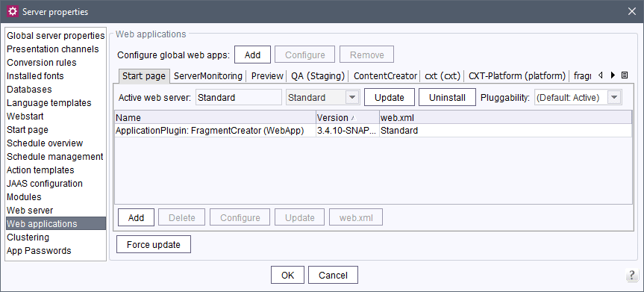The height and width of the screenshot is (292, 644).
Task: Select Language templates in sidebar
Action: pos(55,103)
